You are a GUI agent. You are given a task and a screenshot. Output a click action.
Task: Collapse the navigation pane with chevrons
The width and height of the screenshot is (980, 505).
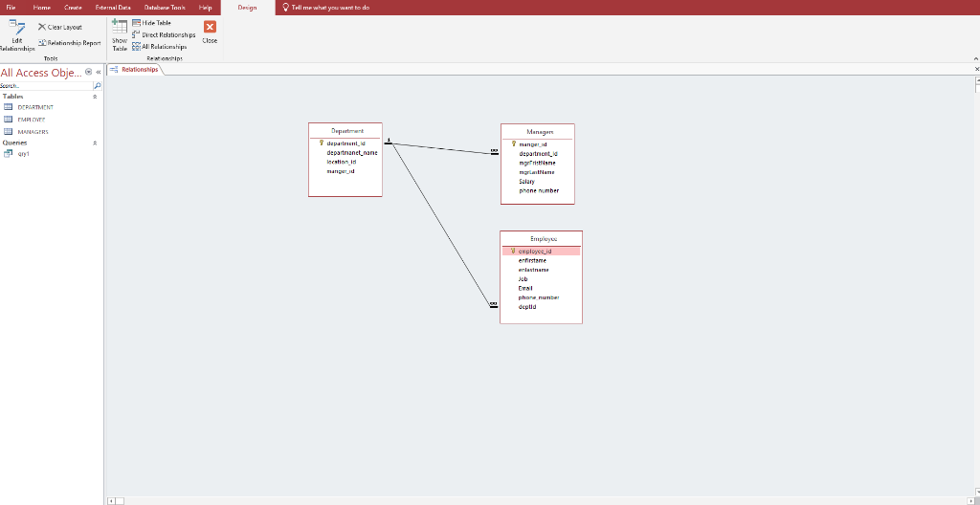click(x=99, y=72)
